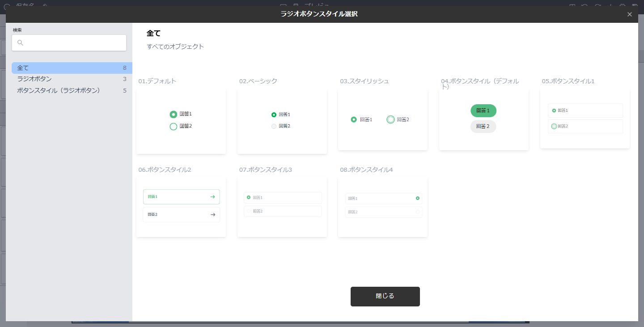Select 回答2 radio in 02.ベーシック preview
This screenshot has height=327, width=644.
(274, 126)
